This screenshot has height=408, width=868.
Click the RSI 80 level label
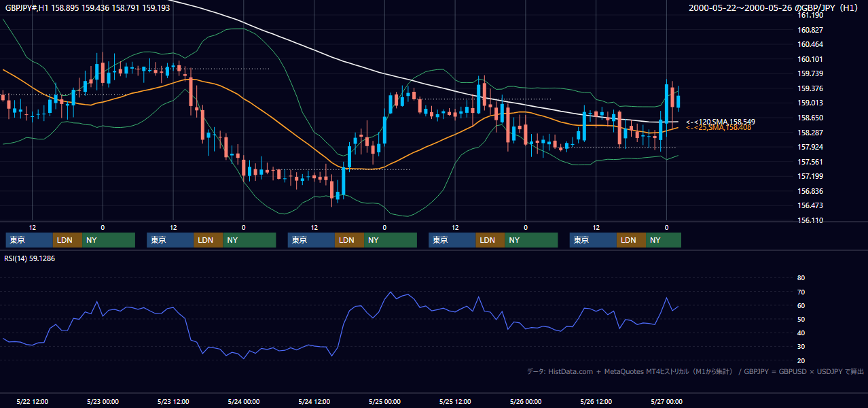point(801,278)
